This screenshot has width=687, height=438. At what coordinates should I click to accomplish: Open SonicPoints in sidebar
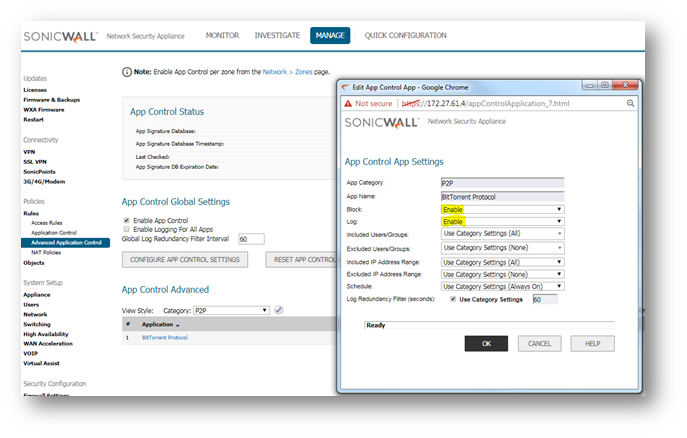click(39, 172)
